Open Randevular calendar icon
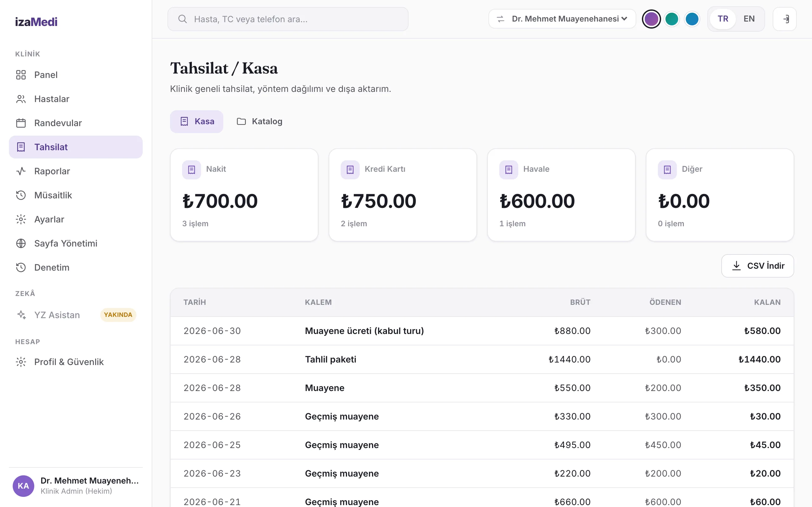 (21, 123)
